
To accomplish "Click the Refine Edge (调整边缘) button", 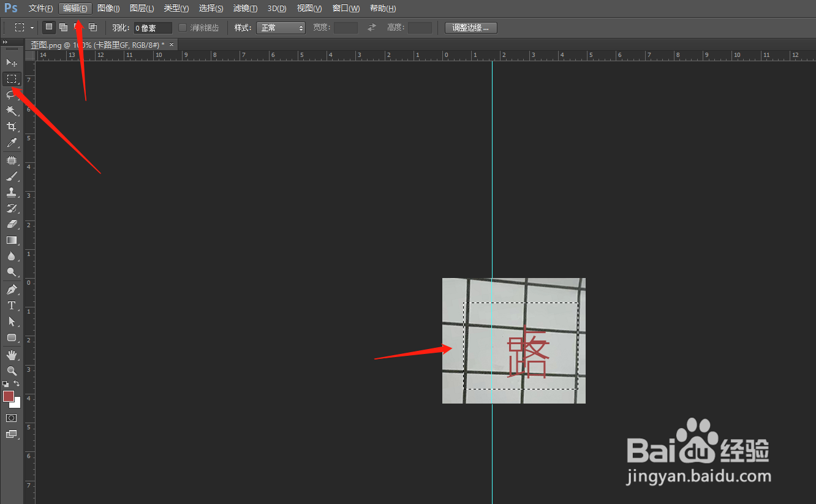I will point(470,28).
